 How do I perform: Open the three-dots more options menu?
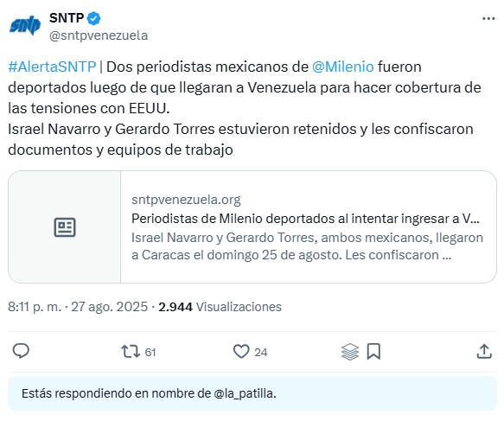488,19
